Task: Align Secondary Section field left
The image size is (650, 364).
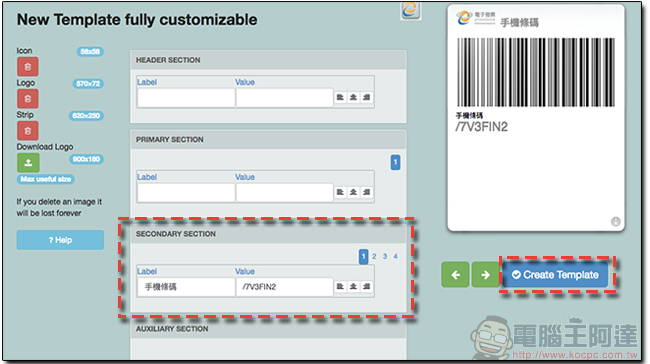Action: pos(340,286)
